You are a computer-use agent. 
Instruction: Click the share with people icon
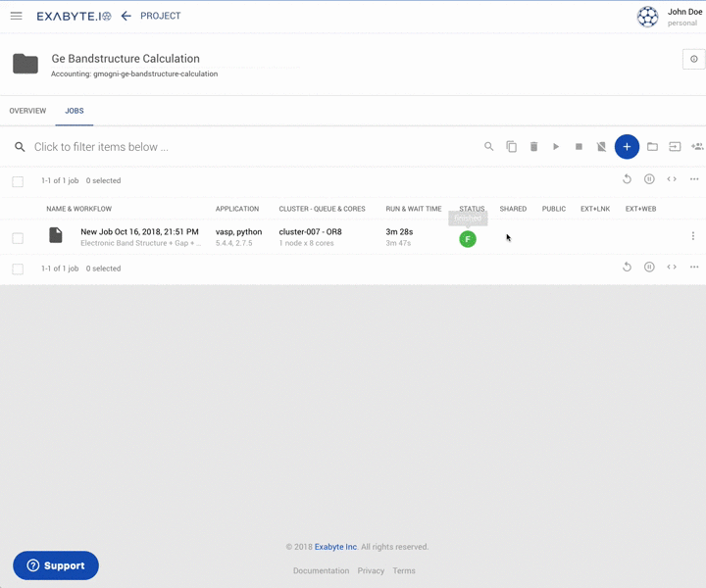point(697,147)
